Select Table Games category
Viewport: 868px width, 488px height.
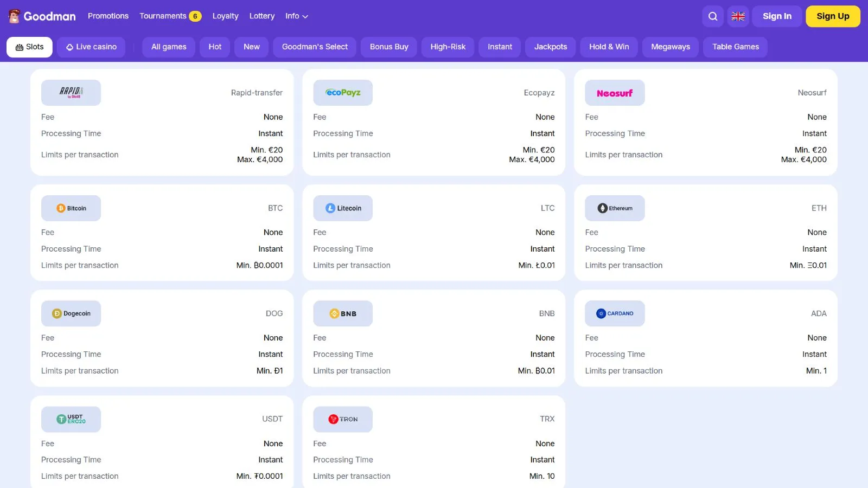pyautogui.click(x=736, y=47)
